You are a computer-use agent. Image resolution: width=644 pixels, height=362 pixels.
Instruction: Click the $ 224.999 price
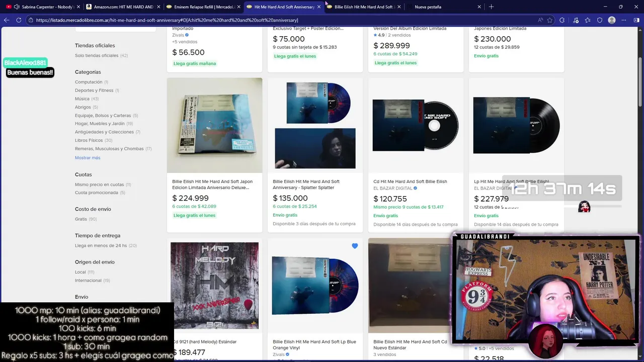[191, 198]
